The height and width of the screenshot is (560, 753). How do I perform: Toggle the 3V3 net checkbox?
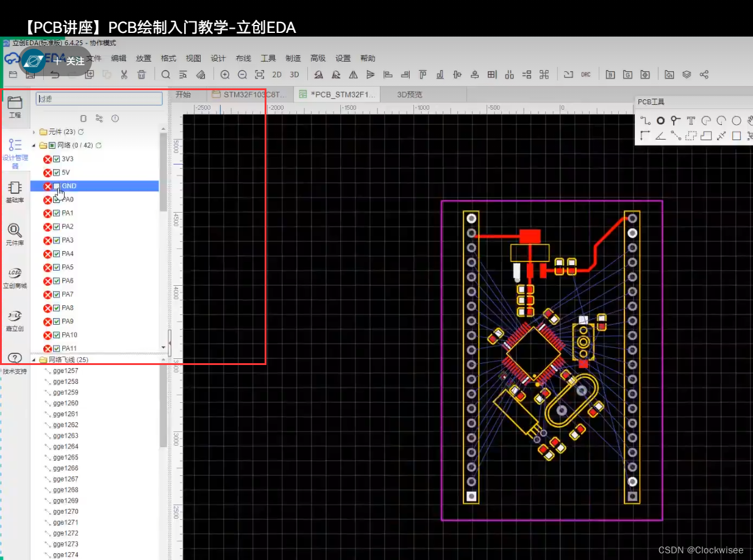tap(57, 159)
